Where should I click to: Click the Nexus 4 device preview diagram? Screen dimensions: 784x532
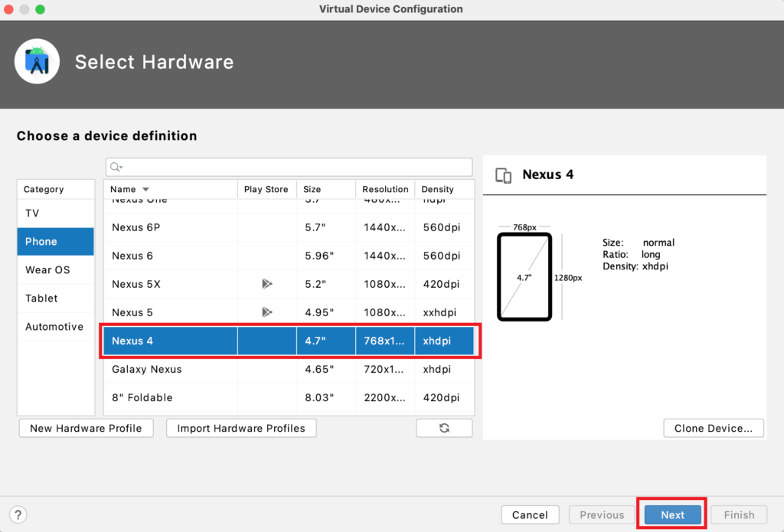pyautogui.click(x=524, y=276)
